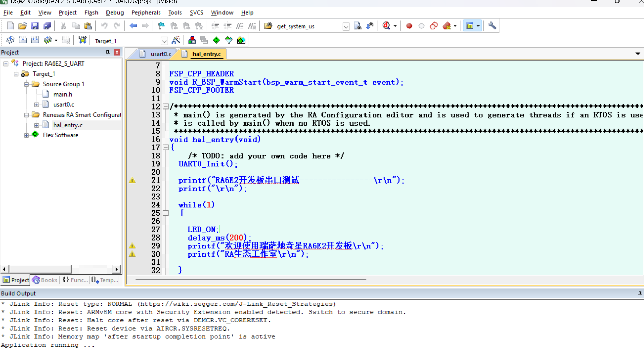The height and width of the screenshot is (348, 644).
Task: Toggle enable/disable breakpoint with the hollow circle icon
Action: (x=421, y=26)
